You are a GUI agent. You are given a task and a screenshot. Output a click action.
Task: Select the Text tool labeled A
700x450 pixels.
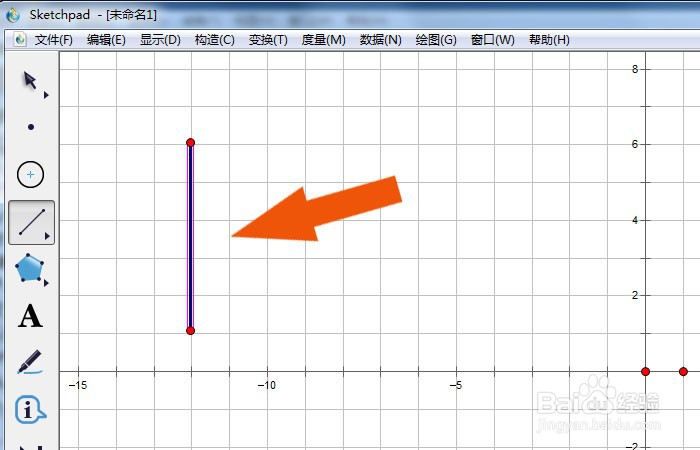tap(30, 316)
